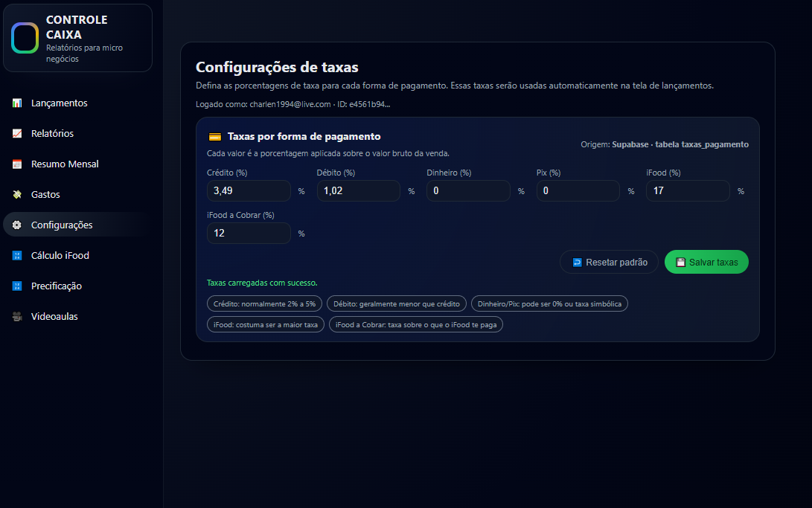Click the Configurações gear icon
Screen dimensions: 812x508
[16, 225]
